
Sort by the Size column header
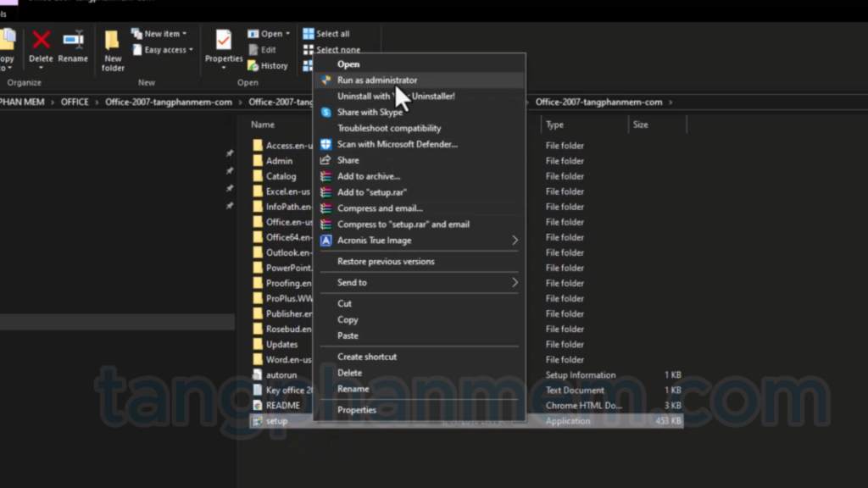(x=641, y=125)
